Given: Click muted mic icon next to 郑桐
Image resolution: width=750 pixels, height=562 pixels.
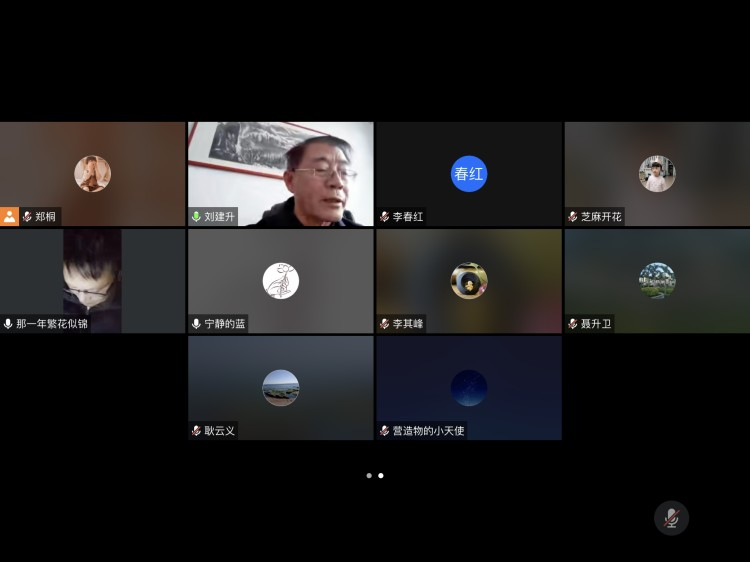Looking at the screenshot, I should 27,217.
